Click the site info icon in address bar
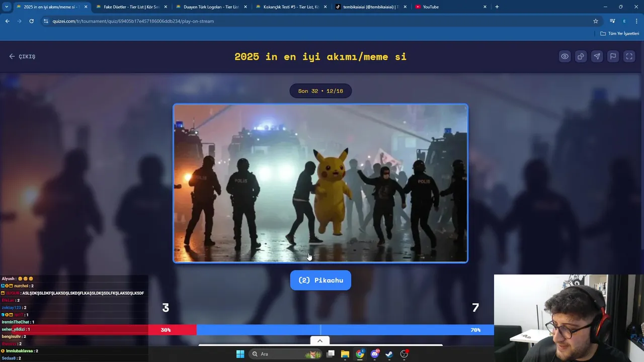Image resolution: width=644 pixels, height=362 pixels. tap(46, 21)
